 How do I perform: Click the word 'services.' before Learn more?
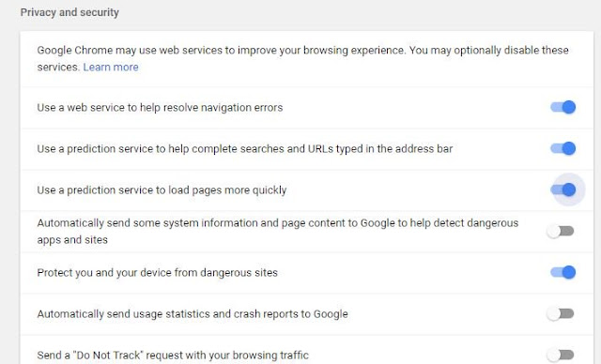tap(58, 67)
